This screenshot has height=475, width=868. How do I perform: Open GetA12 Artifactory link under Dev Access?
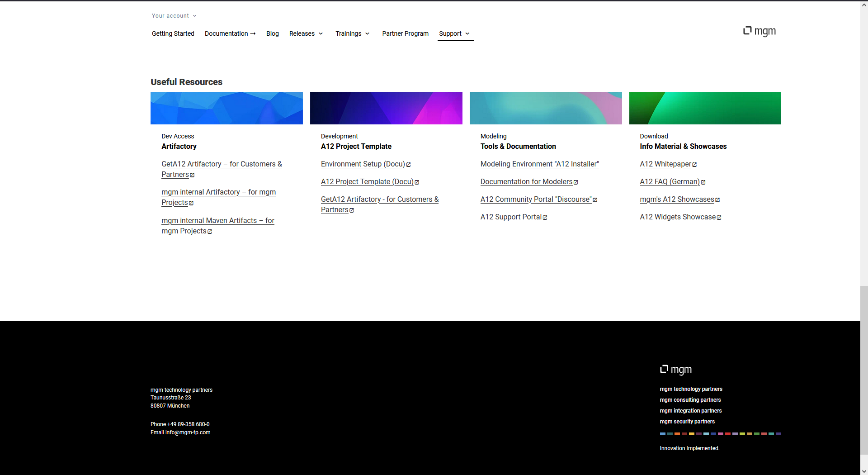click(222, 169)
